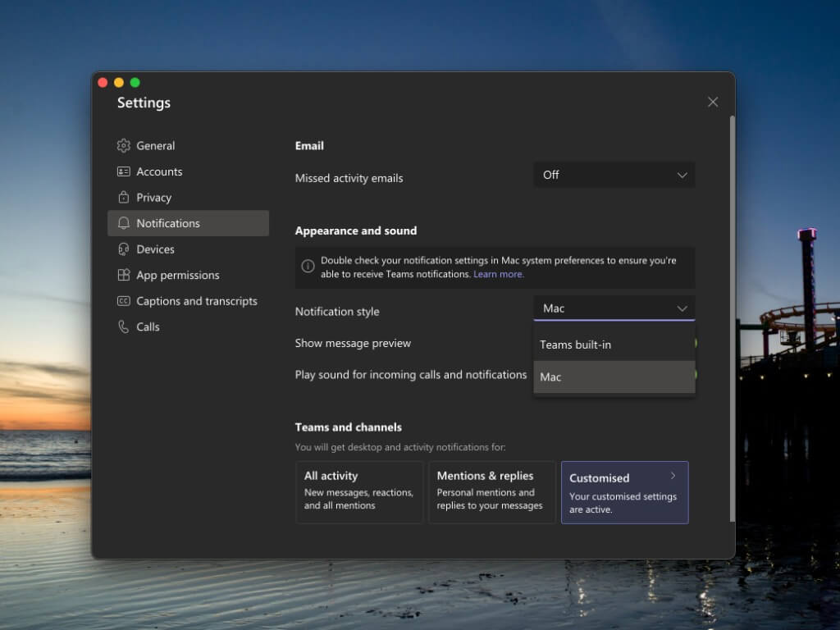Expand the Missed activity emails dropdown
Image resolution: width=840 pixels, height=630 pixels.
coord(614,175)
